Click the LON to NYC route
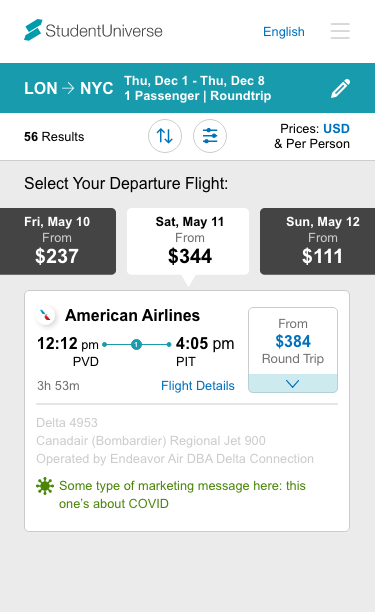 point(69,88)
